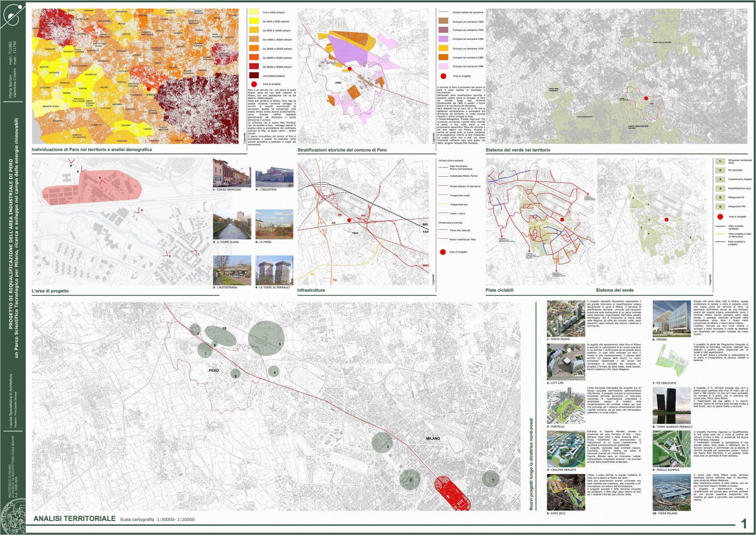Click green circle number 3 near Milano

coord(382,443)
